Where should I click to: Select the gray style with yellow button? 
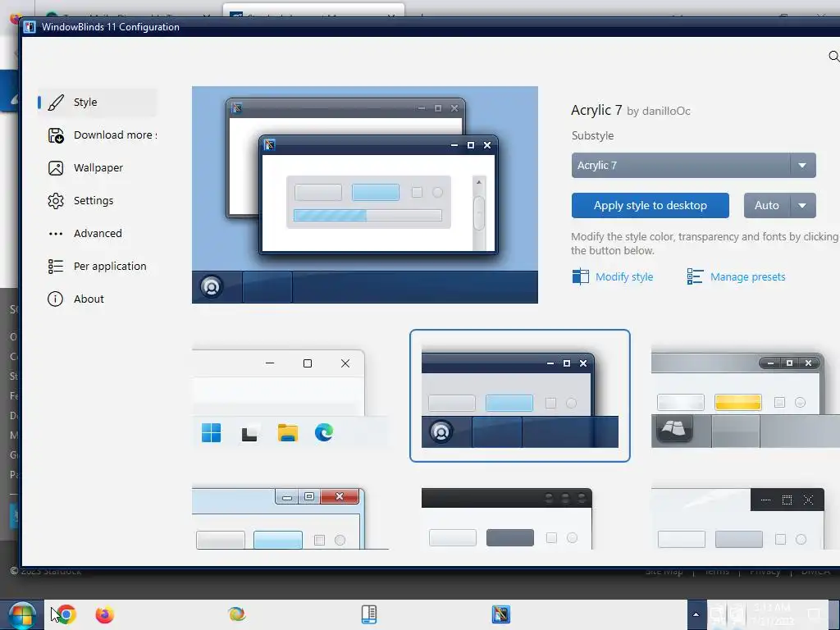[745, 399]
